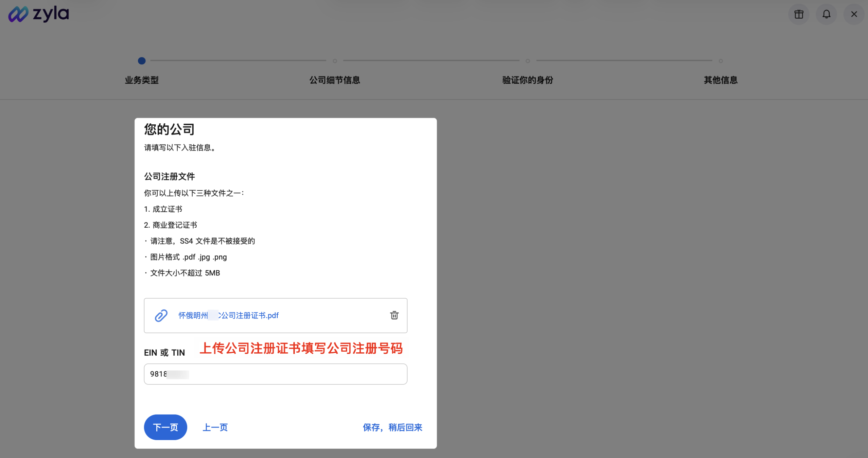Viewport: 868px width, 458px height.
Task: Click the progress dot above 公司细节信息
Action: pos(335,61)
